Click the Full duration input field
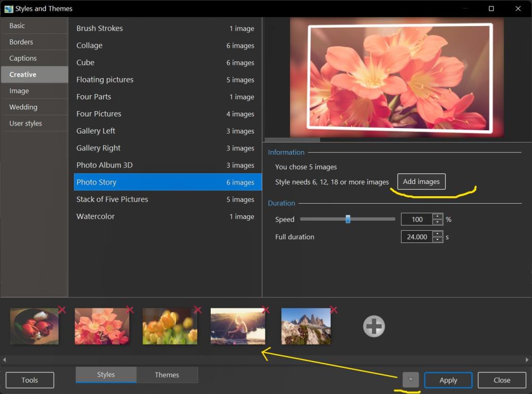532x394 pixels. pos(417,237)
